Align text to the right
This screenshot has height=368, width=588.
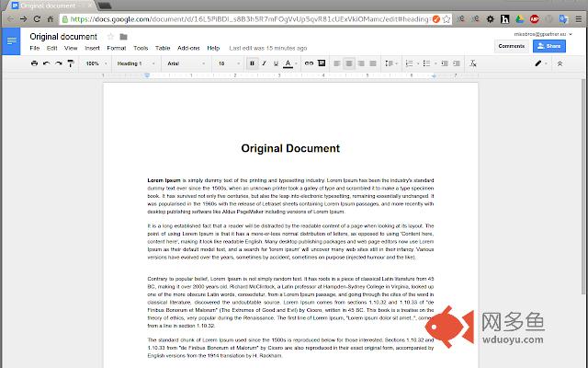(x=361, y=63)
